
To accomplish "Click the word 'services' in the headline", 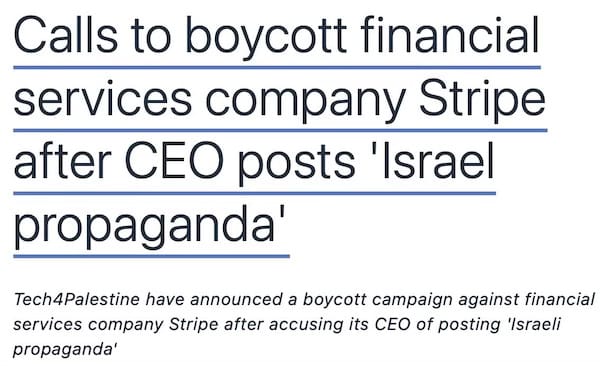I will pyautogui.click(x=103, y=99).
